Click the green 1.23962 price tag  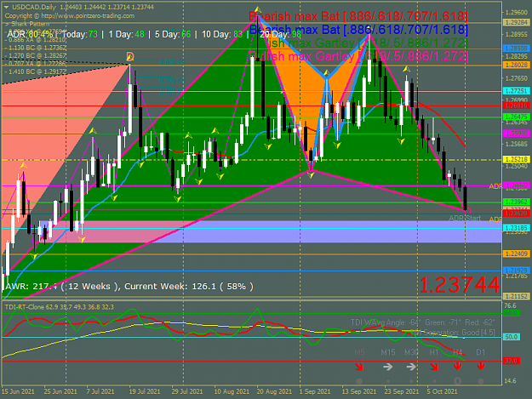[516, 202]
